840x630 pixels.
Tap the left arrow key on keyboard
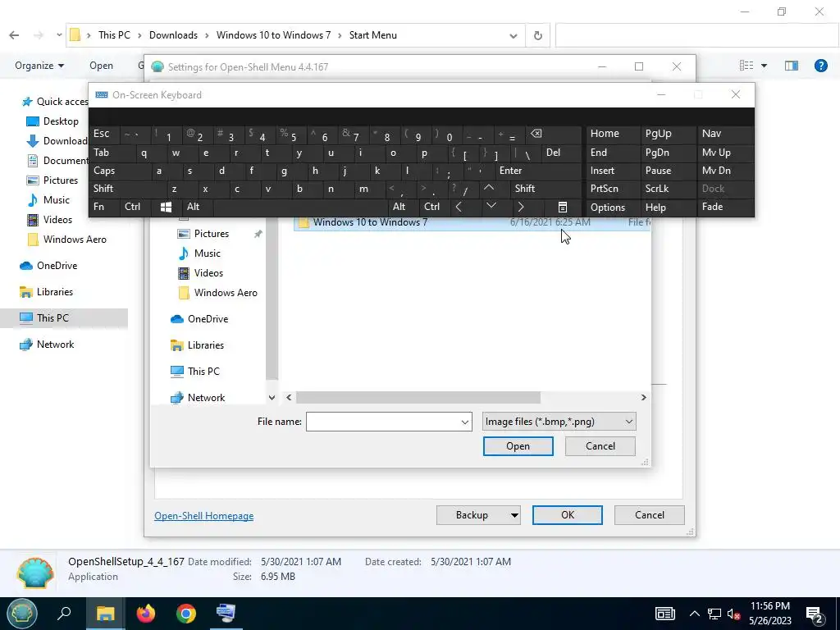[x=459, y=207]
